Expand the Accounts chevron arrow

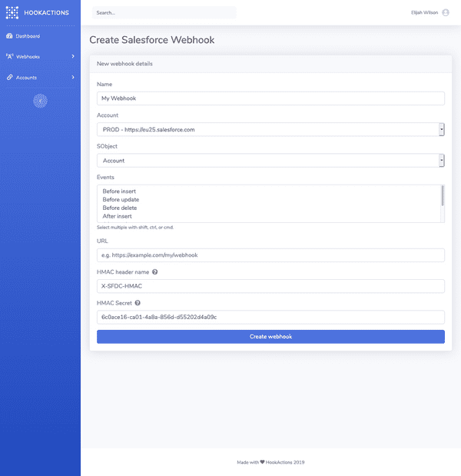[x=73, y=77]
